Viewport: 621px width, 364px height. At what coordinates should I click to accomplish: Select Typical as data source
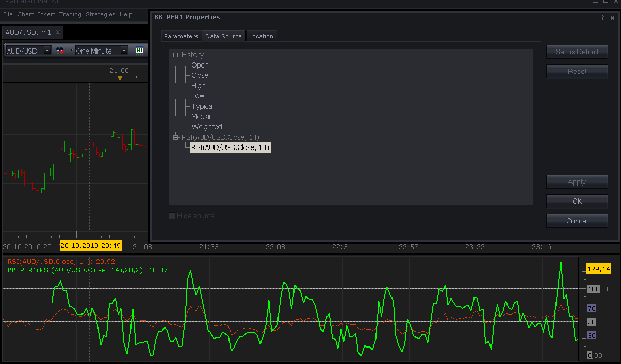pos(202,106)
